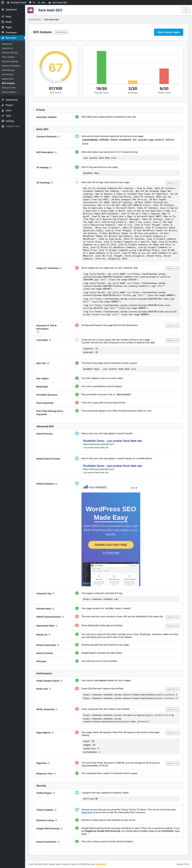Screen dimensions: 192x868
Task: Click the five-star rating link in footer
Action: click(101, 864)
